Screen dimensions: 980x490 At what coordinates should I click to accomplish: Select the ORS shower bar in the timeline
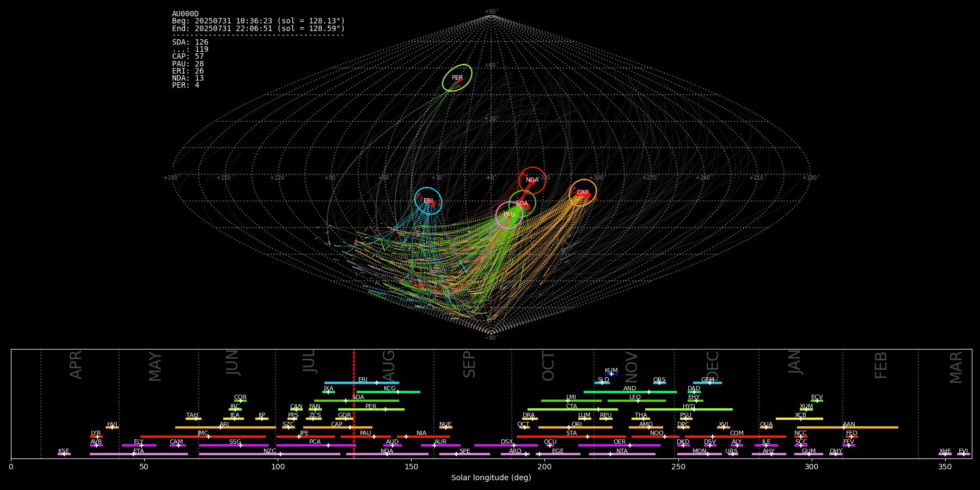[659, 383]
